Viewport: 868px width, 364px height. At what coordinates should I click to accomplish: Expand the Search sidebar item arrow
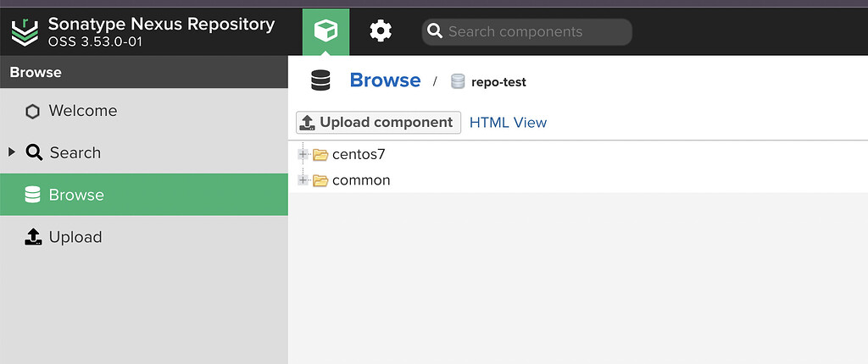pyautogui.click(x=12, y=152)
